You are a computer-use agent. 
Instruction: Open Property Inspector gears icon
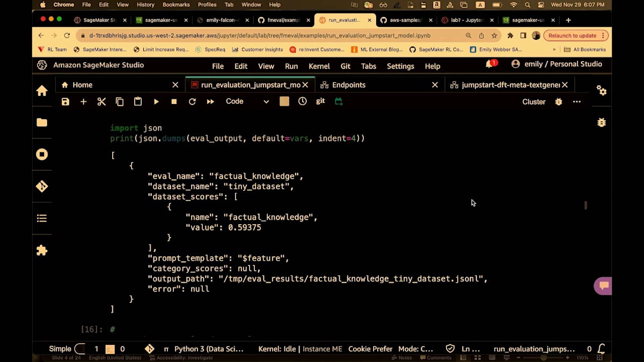602,91
